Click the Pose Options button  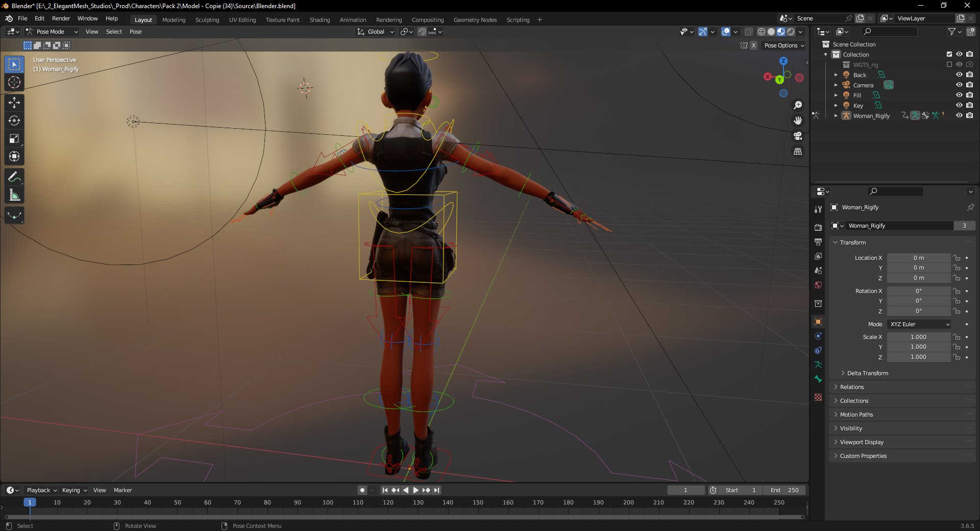pyautogui.click(x=784, y=45)
